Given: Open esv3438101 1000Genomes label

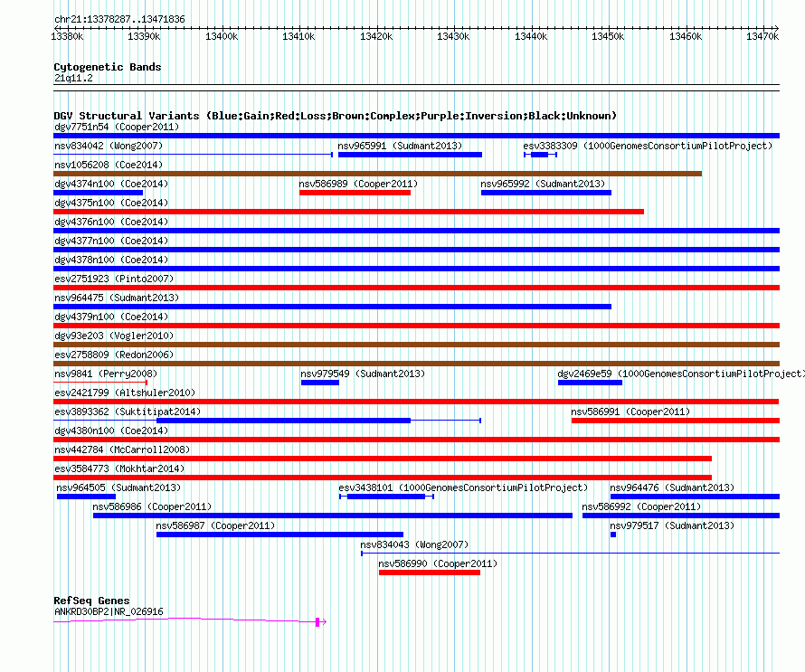Looking at the screenshot, I should coord(463,487).
